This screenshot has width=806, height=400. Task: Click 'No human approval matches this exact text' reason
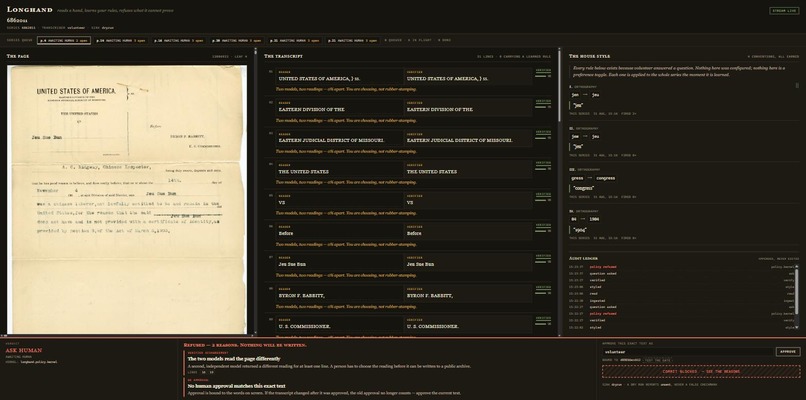(236, 386)
